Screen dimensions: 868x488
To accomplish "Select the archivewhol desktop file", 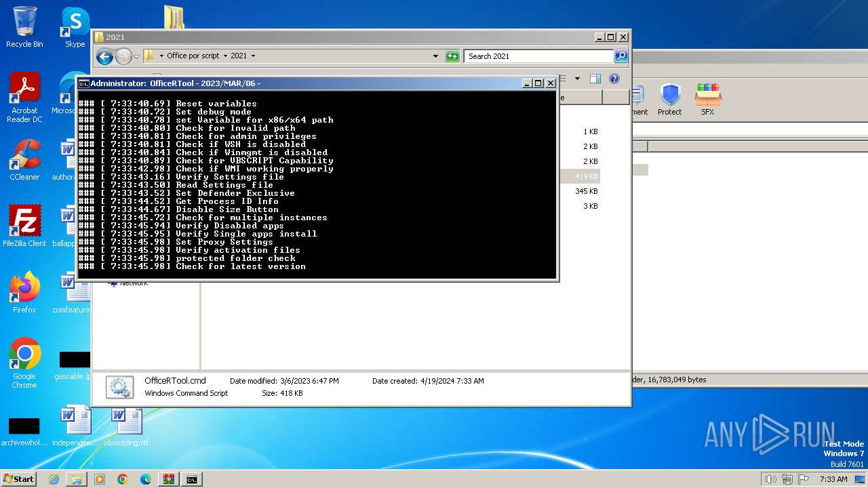I will pos(24,431).
